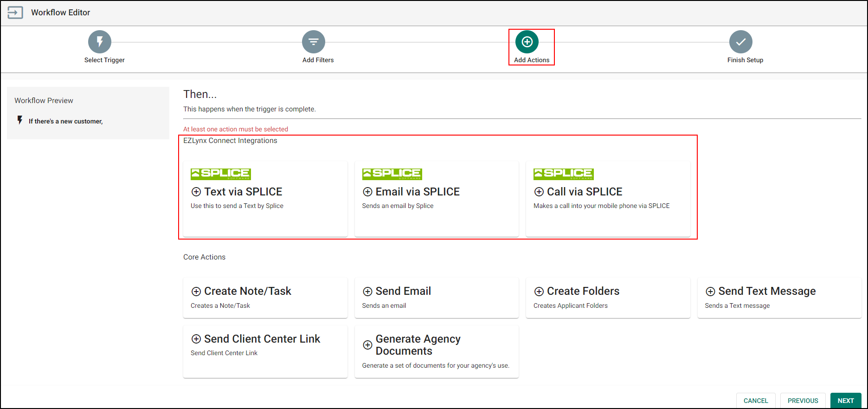Add the Call via SPLICE plus icon
This screenshot has width=868, height=409.
tap(539, 192)
